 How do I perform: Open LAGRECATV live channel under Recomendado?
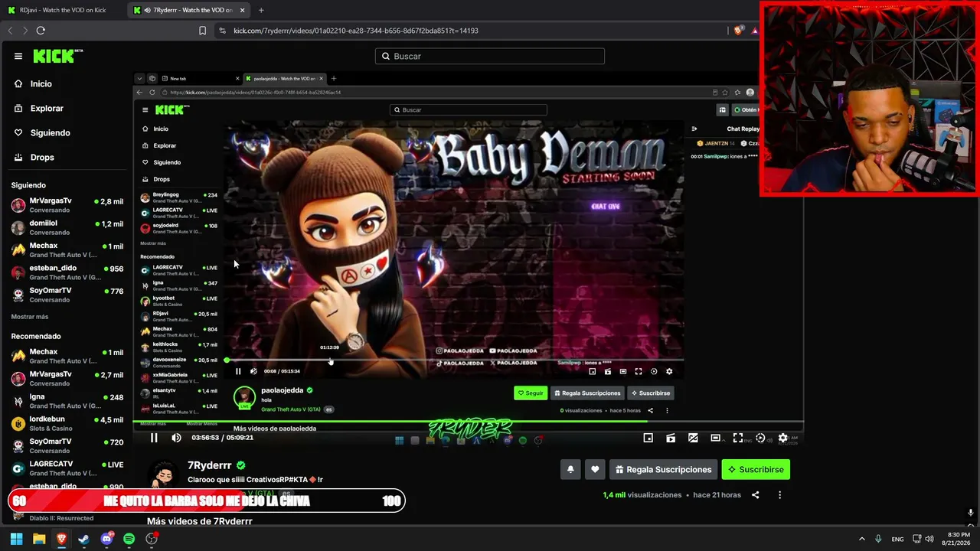[67, 468]
